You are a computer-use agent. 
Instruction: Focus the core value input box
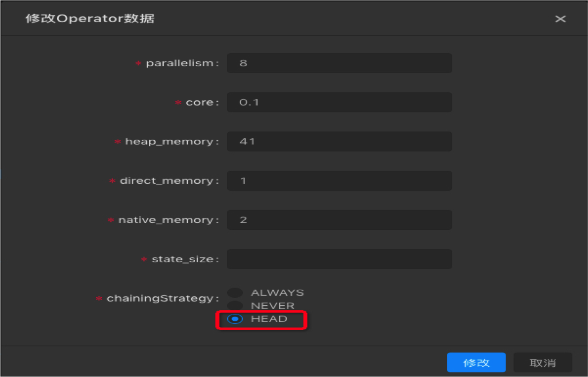(x=339, y=102)
